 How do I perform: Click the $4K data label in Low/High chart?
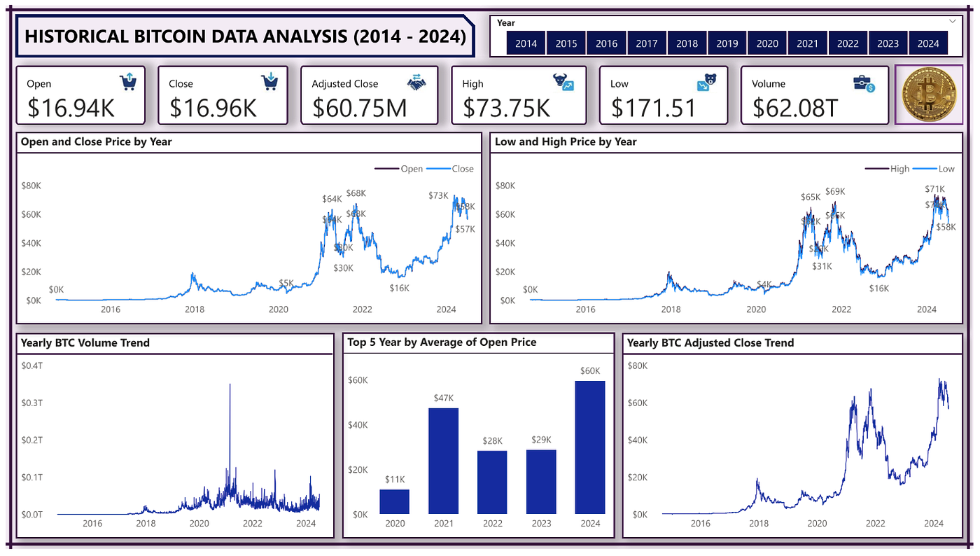point(764,284)
